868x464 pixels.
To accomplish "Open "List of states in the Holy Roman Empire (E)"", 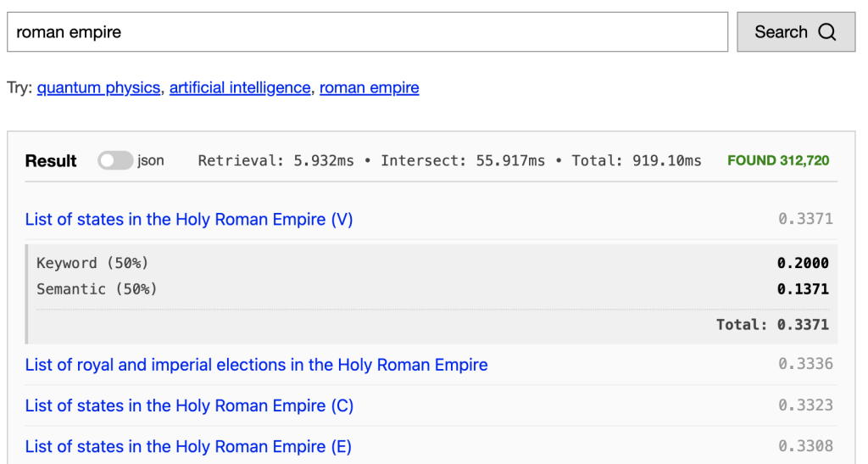I will [188, 446].
